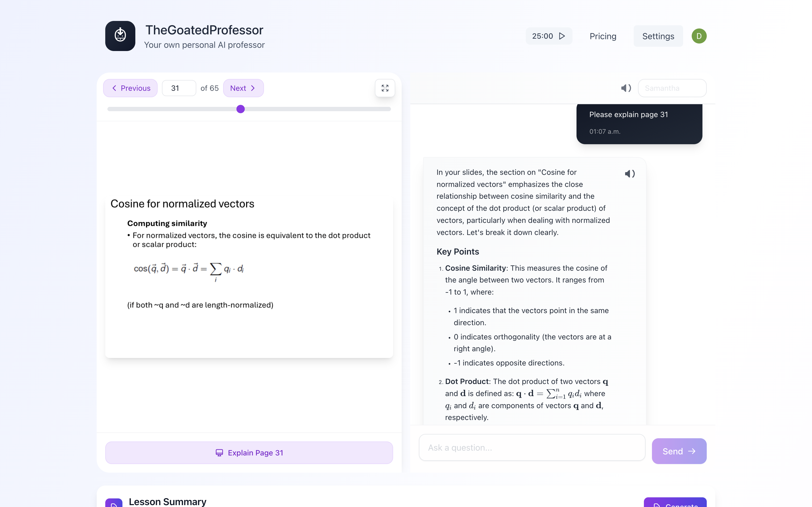
Task: Open the Pricing page
Action: tap(603, 36)
